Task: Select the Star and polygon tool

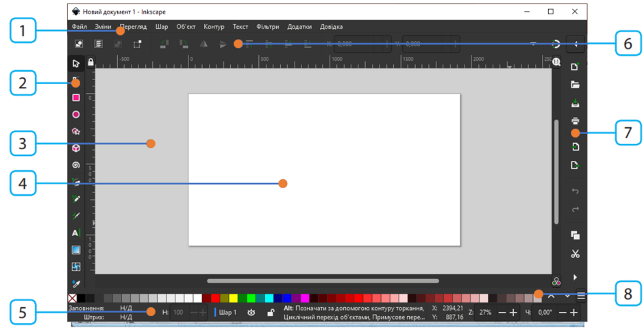Action: 76,131
